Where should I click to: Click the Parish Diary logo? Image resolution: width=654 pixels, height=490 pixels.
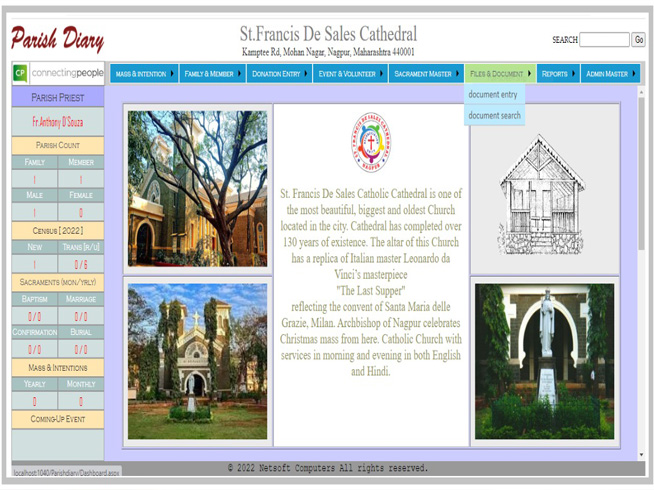tap(57, 39)
